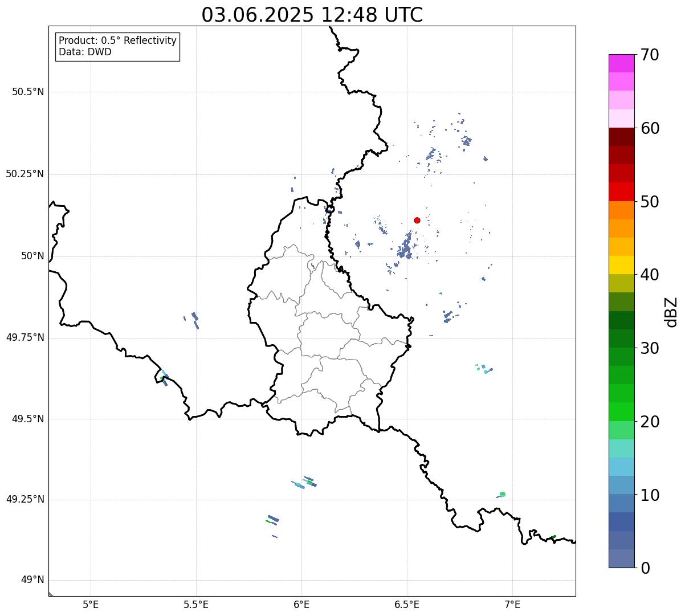Screen dimensions: 685x616
Task: Click the 'Data: DWD' text
Action: (85, 52)
